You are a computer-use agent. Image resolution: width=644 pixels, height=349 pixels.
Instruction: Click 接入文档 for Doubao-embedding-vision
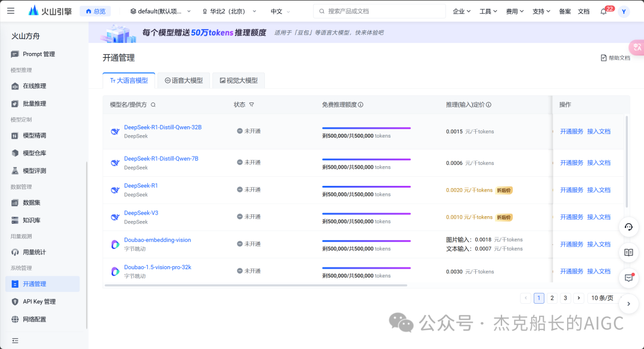pyautogui.click(x=599, y=244)
